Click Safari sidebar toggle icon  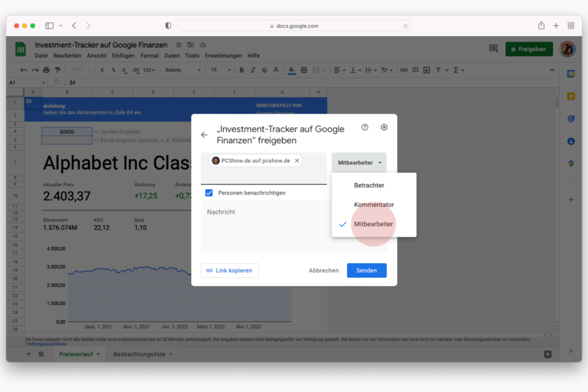point(49,25)
